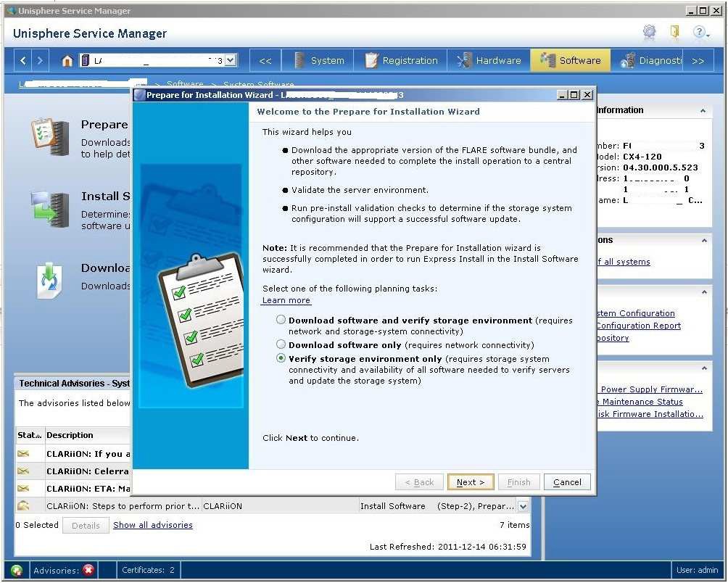
Task: Expand the dropdown on the last advisory row
Action: point(523,506)
